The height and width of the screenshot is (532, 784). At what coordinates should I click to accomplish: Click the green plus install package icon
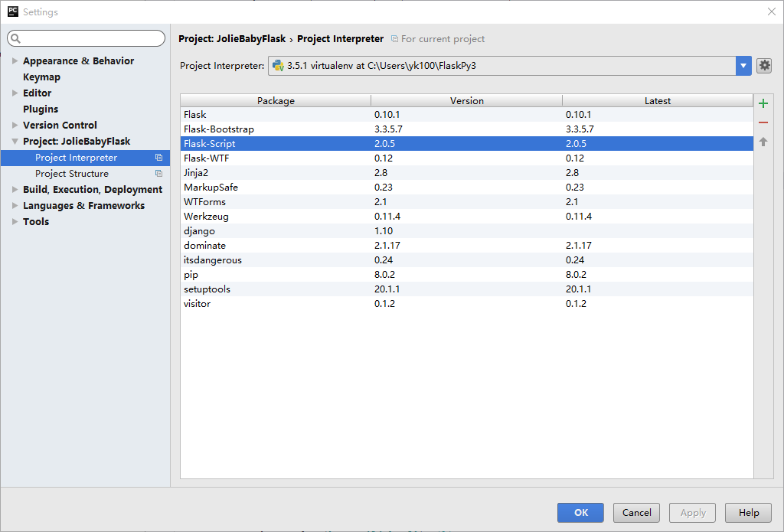[763, 103]
